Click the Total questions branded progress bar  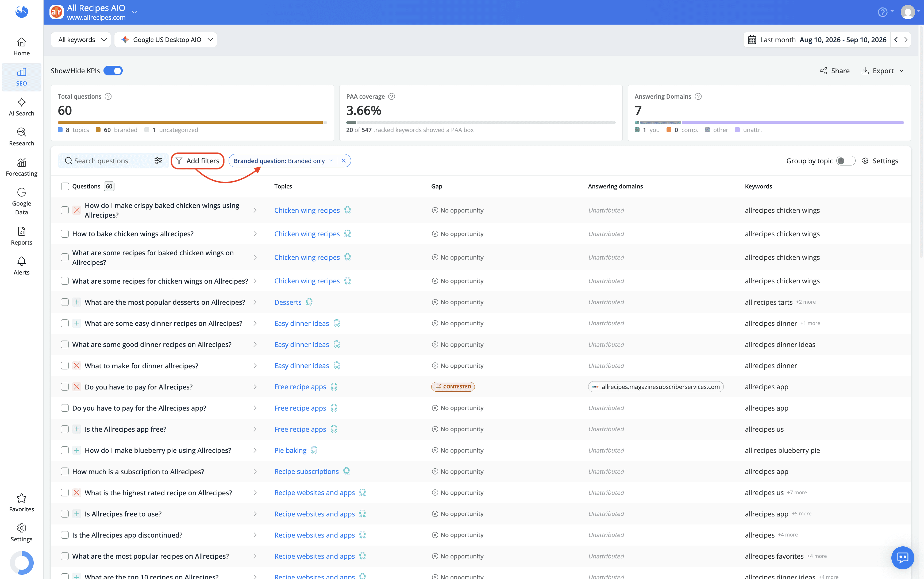pos(190,122)
